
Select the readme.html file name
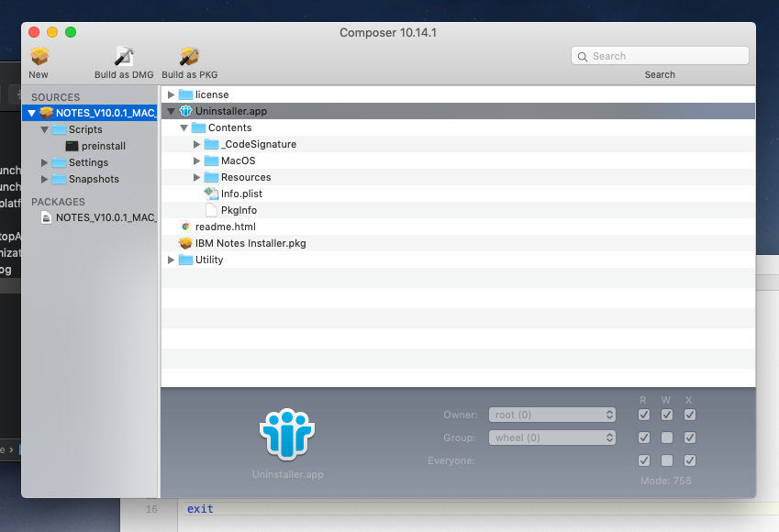226,227
